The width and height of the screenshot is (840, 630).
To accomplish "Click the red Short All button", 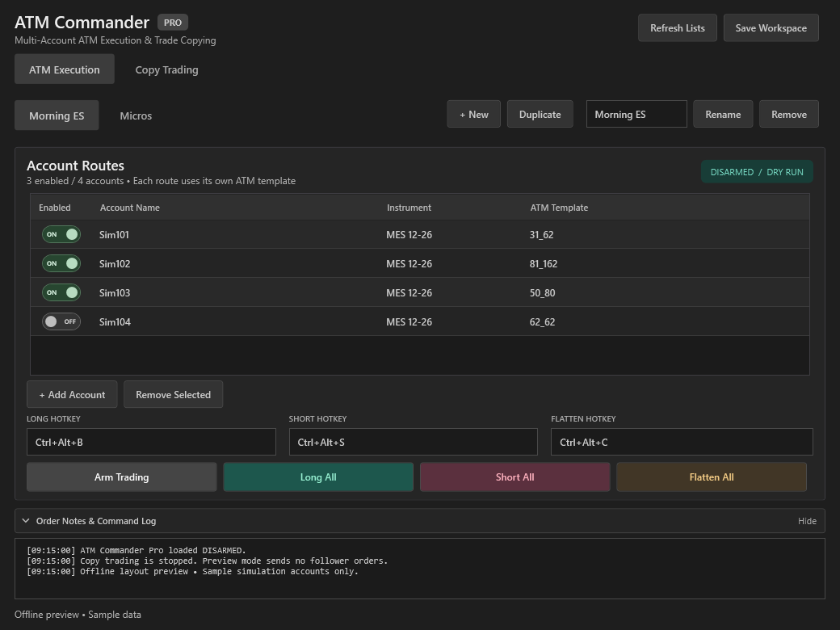I will 514,477.
